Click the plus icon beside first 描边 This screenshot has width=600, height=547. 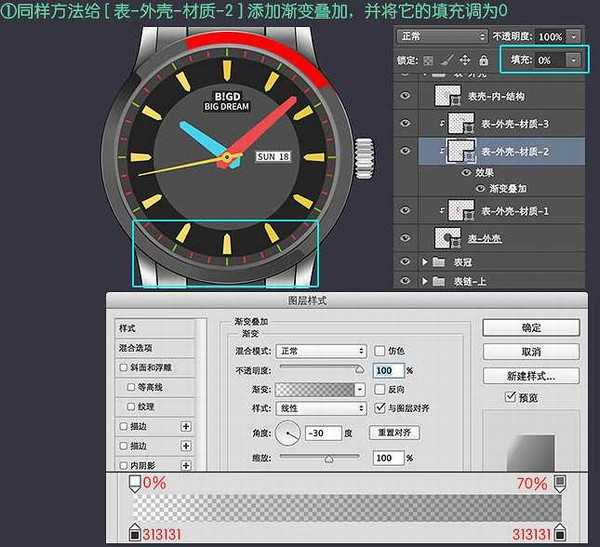(185, 426)
